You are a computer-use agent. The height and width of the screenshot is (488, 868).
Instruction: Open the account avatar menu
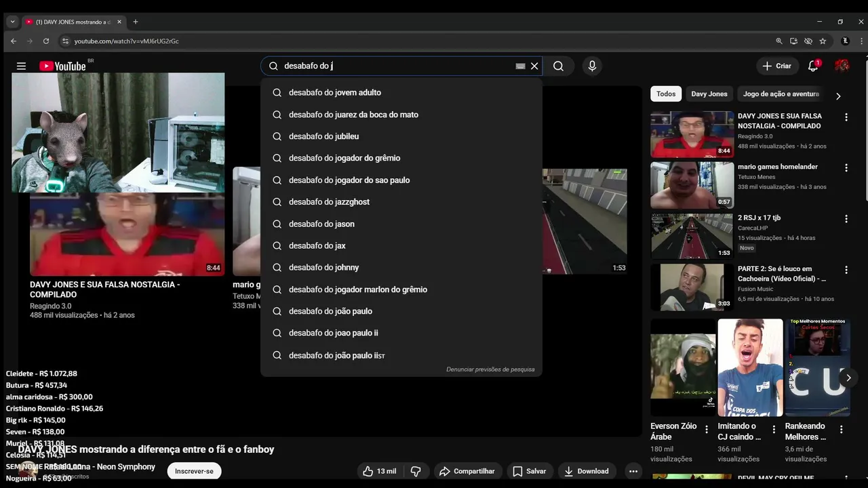pos(842,66)
